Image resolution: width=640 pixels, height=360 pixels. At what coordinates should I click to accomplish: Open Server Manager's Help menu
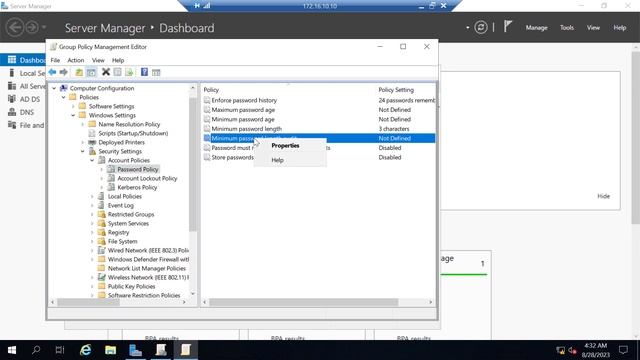click(620, 27)
